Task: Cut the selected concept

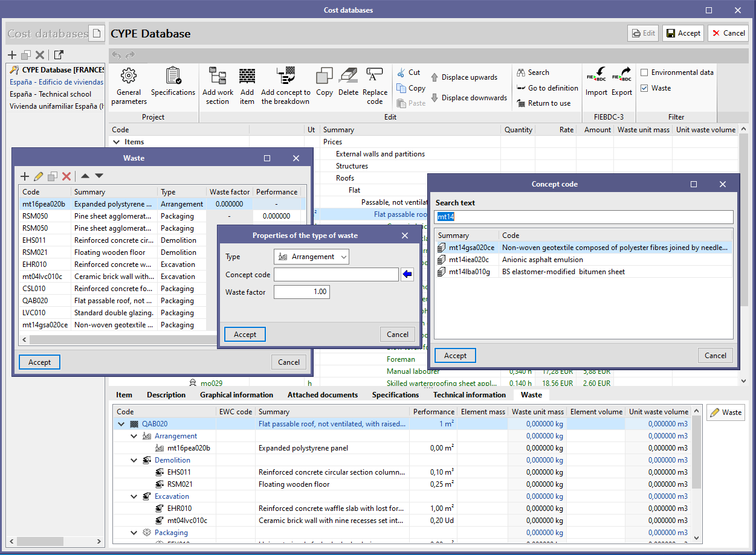Action: (409, 72)
